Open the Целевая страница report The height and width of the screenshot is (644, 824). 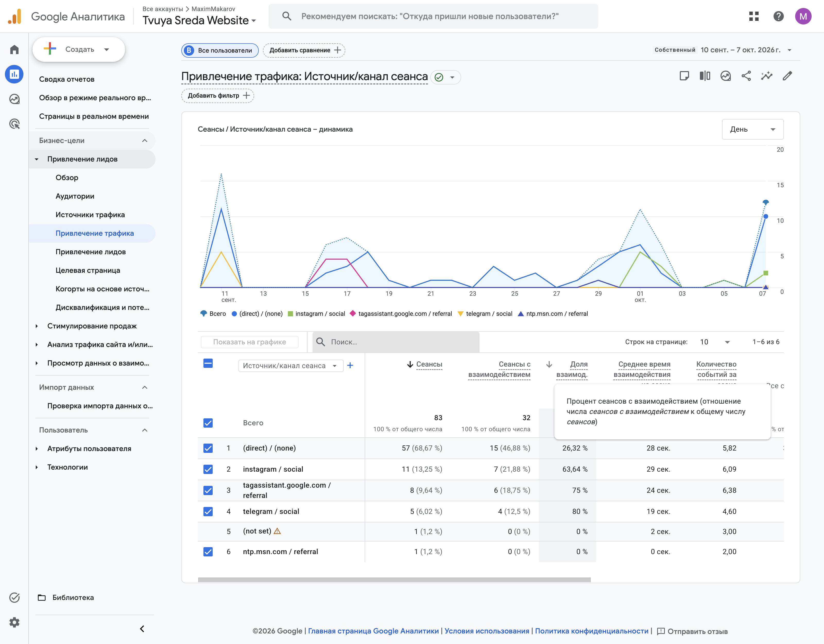click(x=88, y=270)
